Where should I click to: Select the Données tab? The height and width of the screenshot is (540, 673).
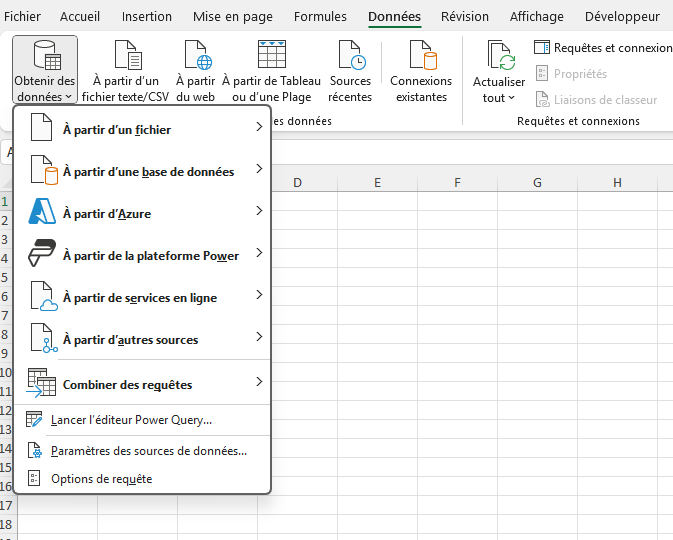394,16
